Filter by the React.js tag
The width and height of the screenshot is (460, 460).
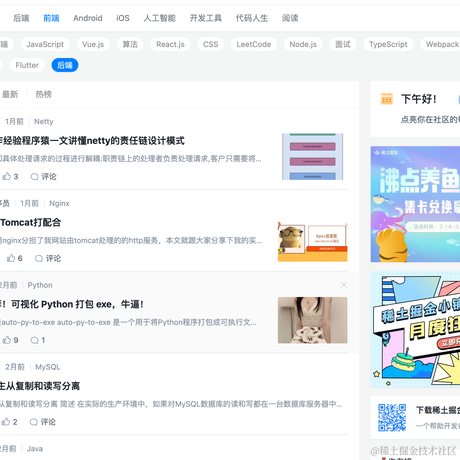170,44
